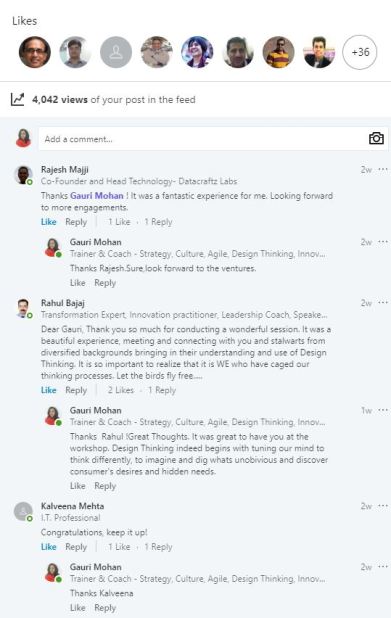391x618 pixels.
Task: Reply to Rahul Bajaj's comment
Action: (76, 390)
